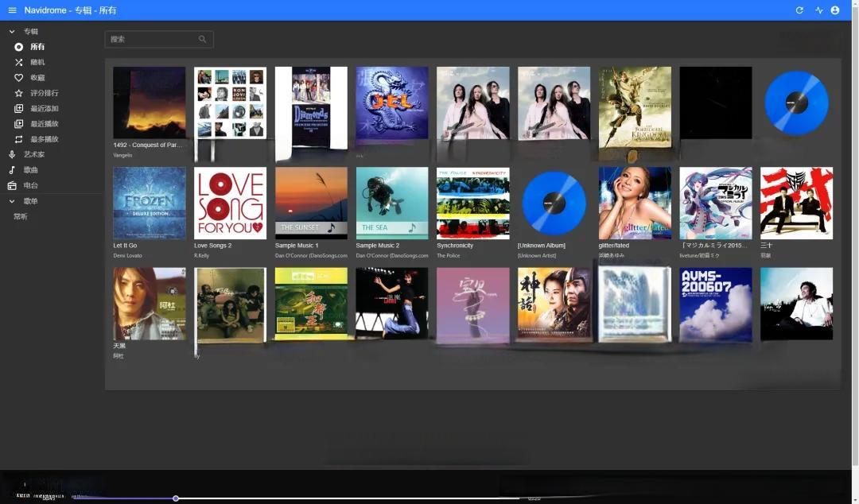Open artist Demi Lovato
Image resolution: width=859 pixels, height=504 pixels.
pyautogui.click(x=127, y=256)
